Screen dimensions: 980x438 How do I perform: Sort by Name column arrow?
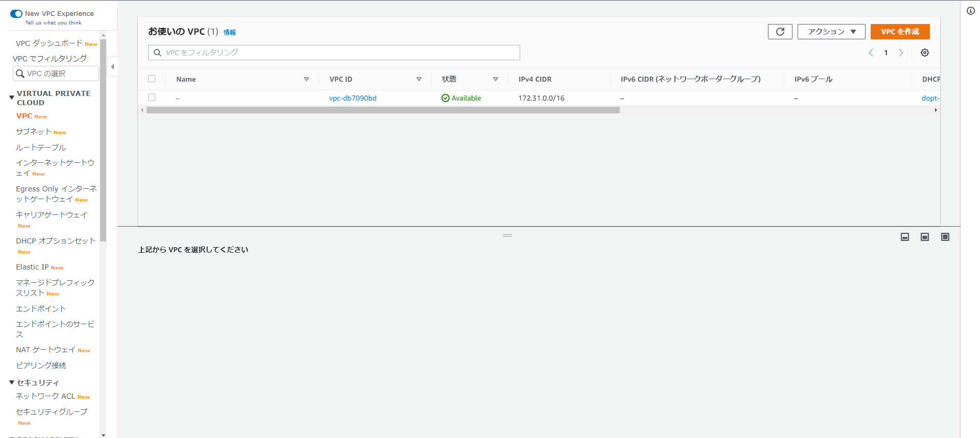[307, 79]
